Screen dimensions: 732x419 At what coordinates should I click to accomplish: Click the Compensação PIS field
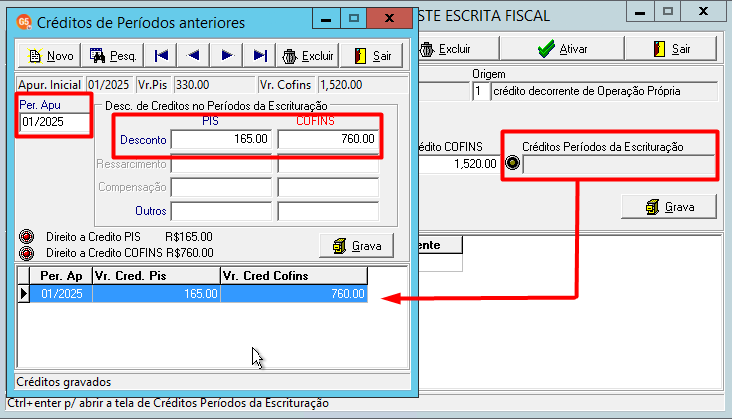221,187
